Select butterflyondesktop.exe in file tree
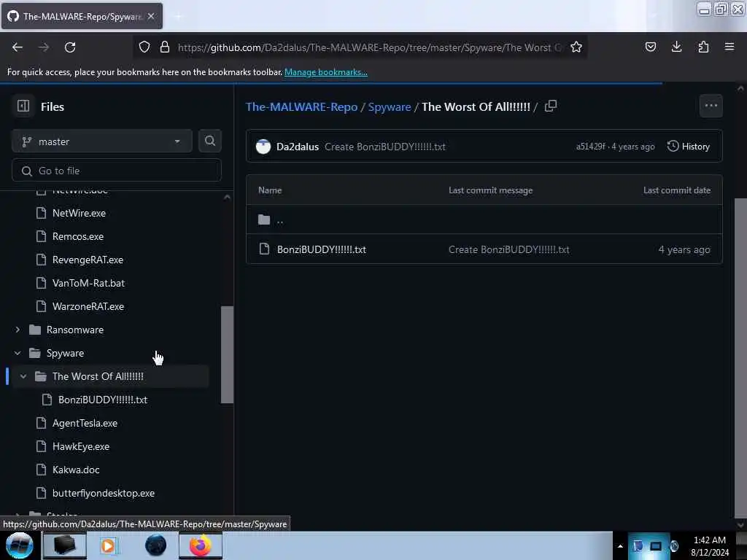747x560 pixels. click(x=104, y=493)
